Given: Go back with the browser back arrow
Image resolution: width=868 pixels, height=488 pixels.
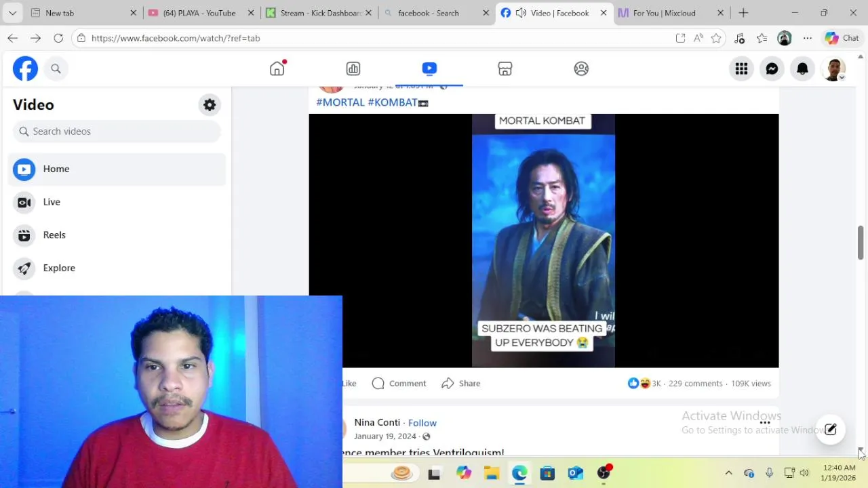Looking at the screenshot, I should tap(12, 39).
